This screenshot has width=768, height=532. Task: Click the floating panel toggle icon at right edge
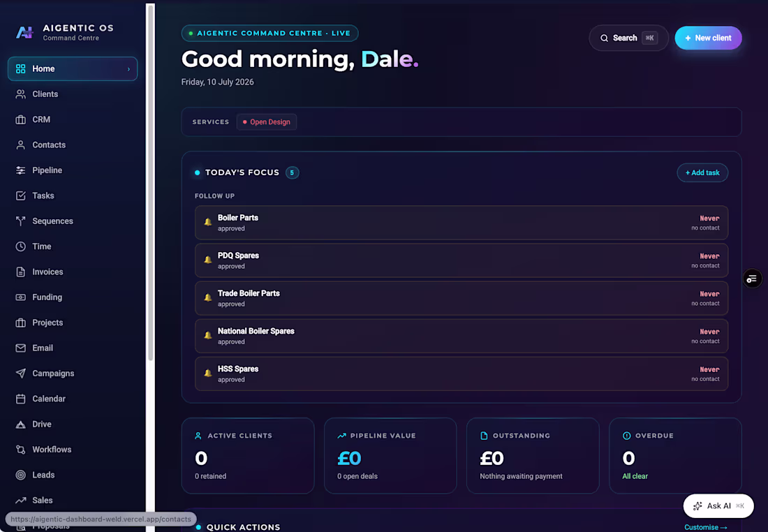(x=752, y=279)
